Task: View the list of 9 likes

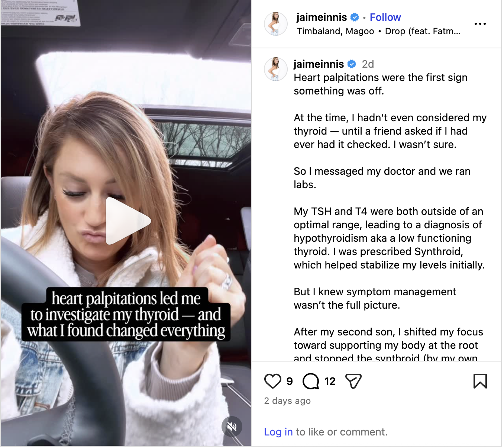Action: point(290,381)
